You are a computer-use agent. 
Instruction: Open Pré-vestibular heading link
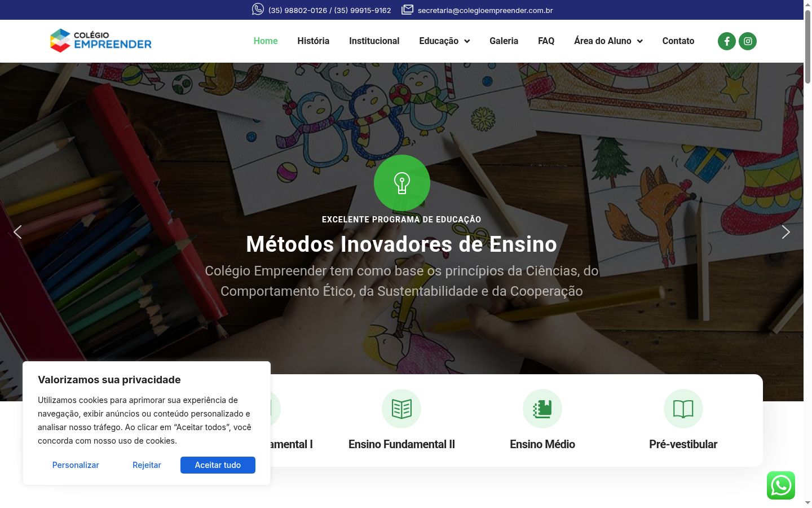(x=683, y=445)
